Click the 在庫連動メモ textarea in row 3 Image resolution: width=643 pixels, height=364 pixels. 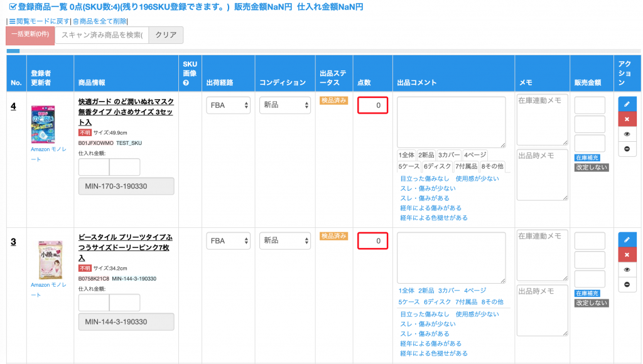coord(542,255)
